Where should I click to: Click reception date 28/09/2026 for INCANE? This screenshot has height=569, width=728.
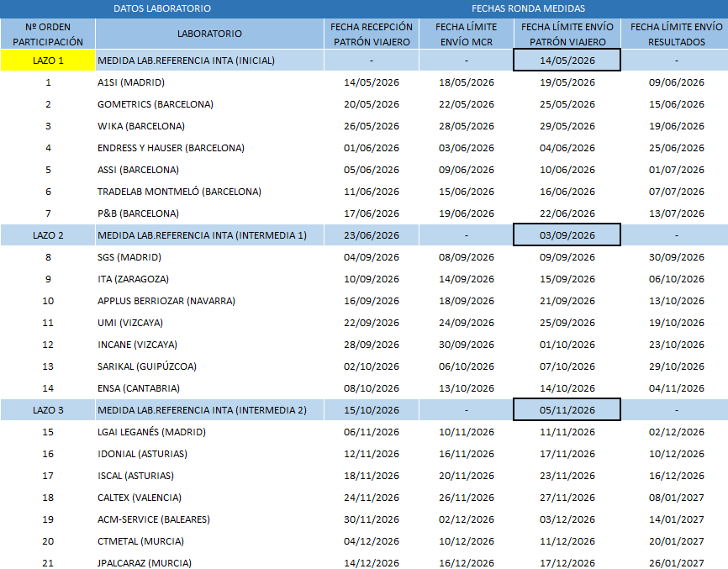click(x=372, y=345)
